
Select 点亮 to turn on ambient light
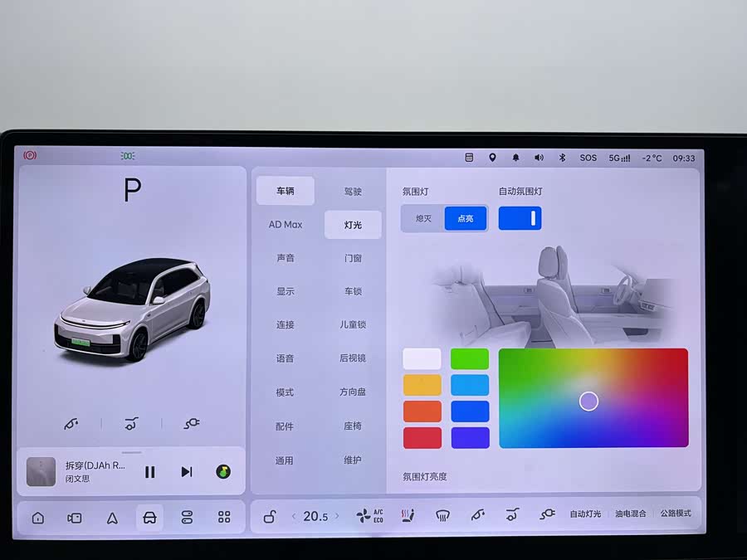466,218
